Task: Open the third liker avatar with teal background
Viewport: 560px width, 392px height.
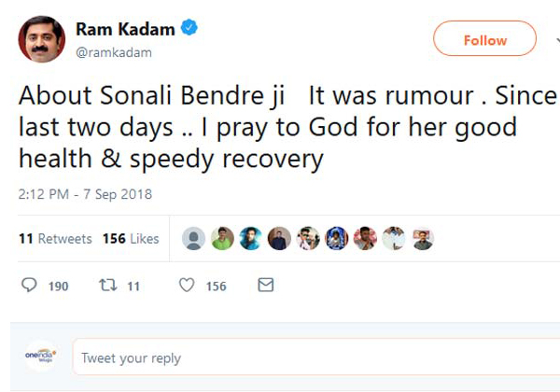Action: click(250, 239)
